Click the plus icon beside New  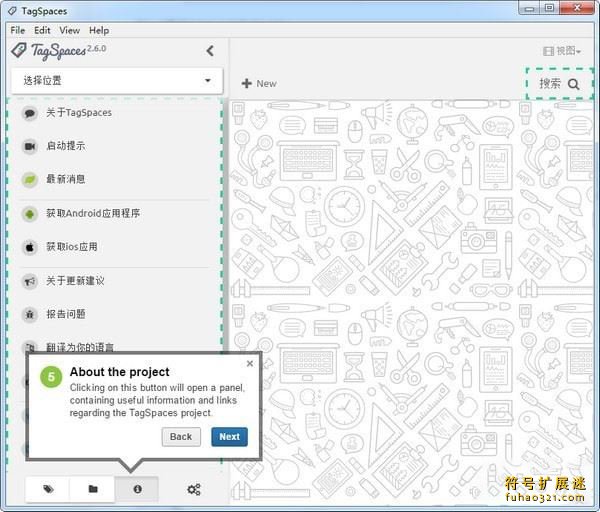click(x=247, y=83)
